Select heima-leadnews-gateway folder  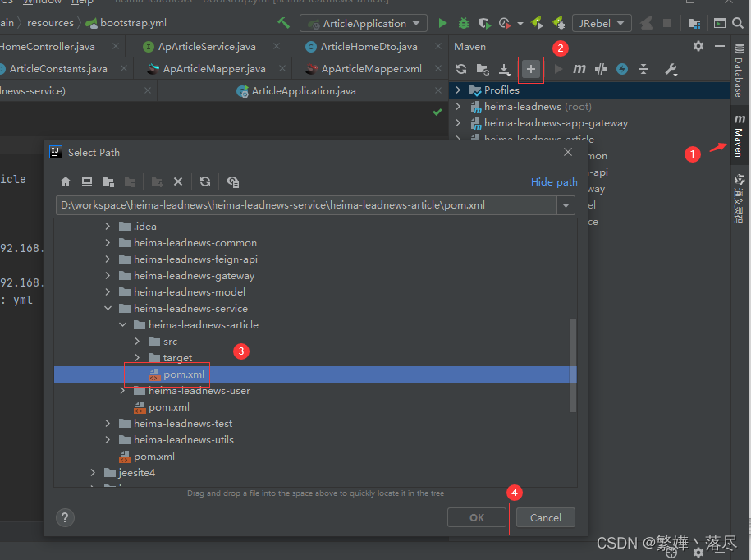coord(194,275)
